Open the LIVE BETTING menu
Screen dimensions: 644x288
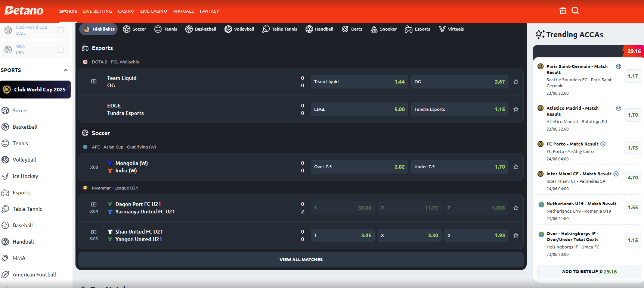click(97, 11)
